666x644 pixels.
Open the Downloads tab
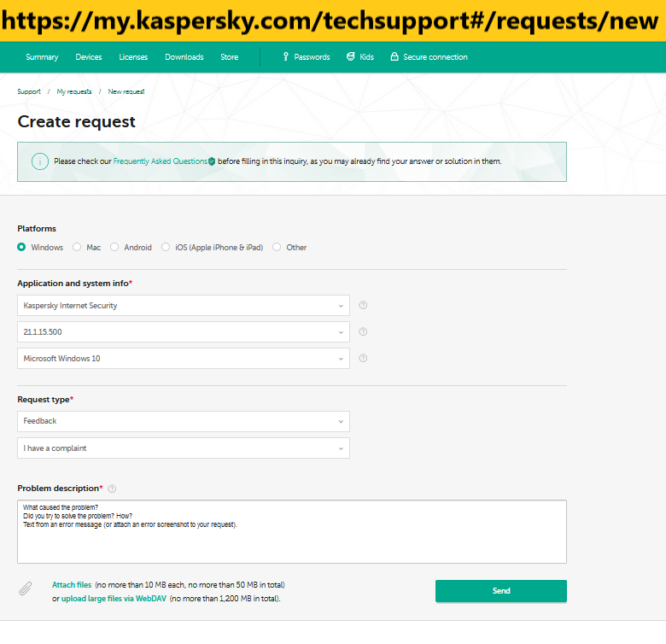pos(184,57)
